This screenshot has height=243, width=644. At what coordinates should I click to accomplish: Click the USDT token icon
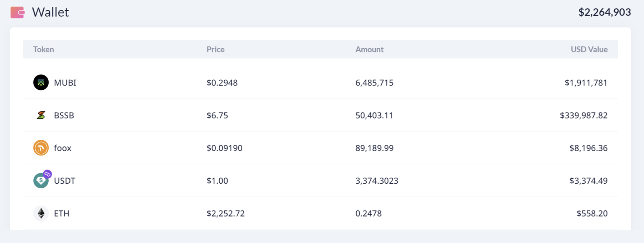40,181
